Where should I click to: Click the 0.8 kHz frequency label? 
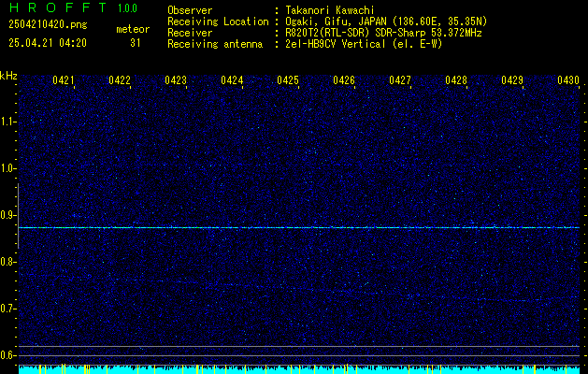[x=7, y=262]
